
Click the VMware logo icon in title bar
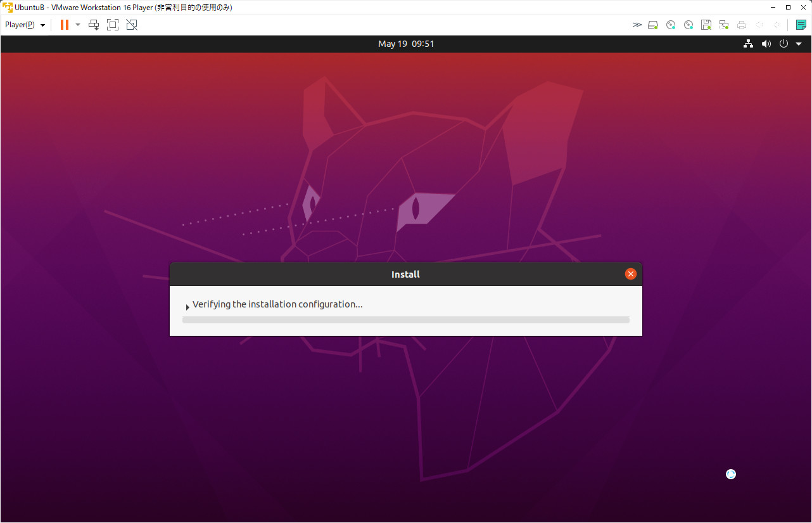click(8, 7)
